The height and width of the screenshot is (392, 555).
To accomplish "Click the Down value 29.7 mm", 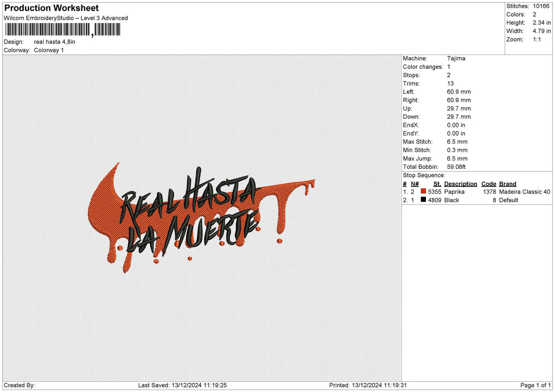I will click(x=459, y=116).
